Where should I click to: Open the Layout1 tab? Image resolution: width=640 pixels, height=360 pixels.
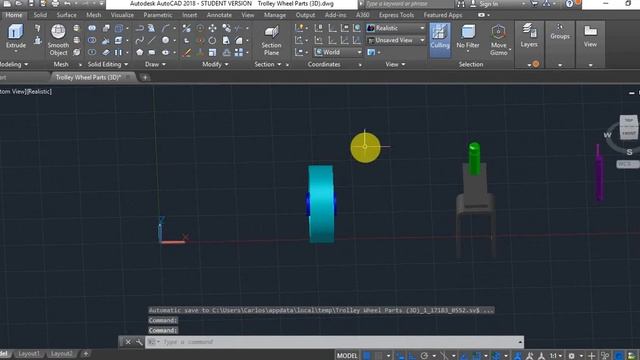(x=29, y=353)
